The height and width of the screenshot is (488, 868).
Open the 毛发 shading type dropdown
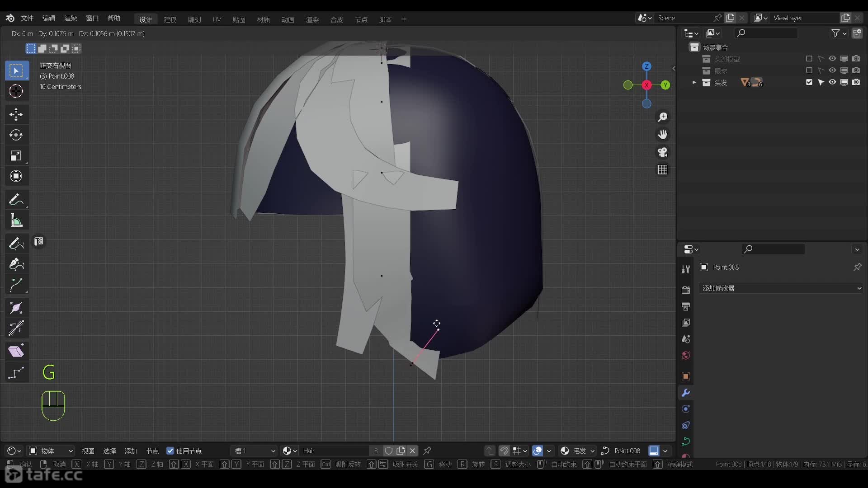(x=577, y=451)
